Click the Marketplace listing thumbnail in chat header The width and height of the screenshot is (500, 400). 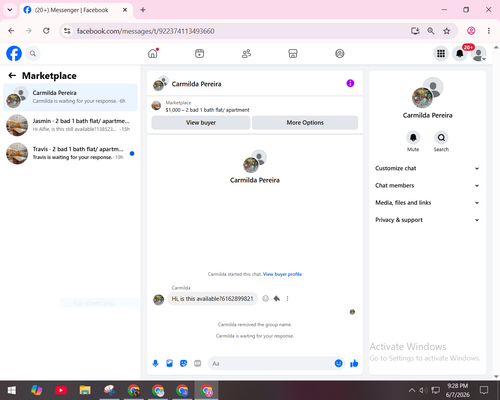point(156,106)
